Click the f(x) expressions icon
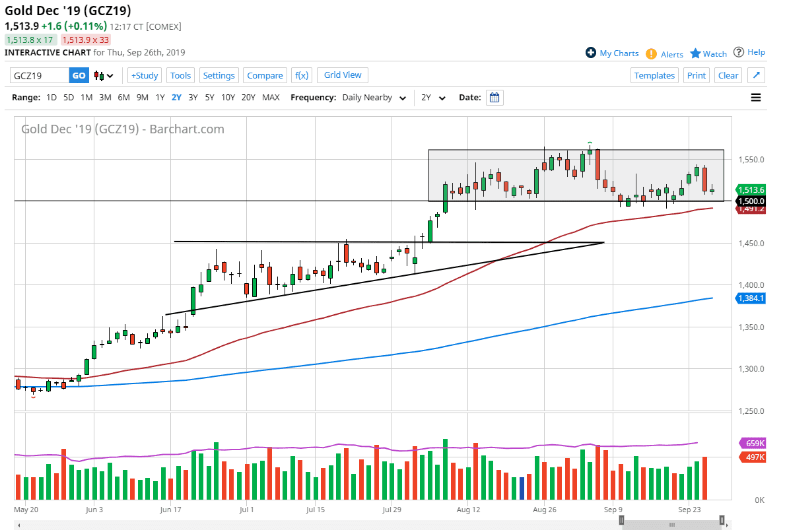This screenshot has width=785, height=532. (301, 75)
